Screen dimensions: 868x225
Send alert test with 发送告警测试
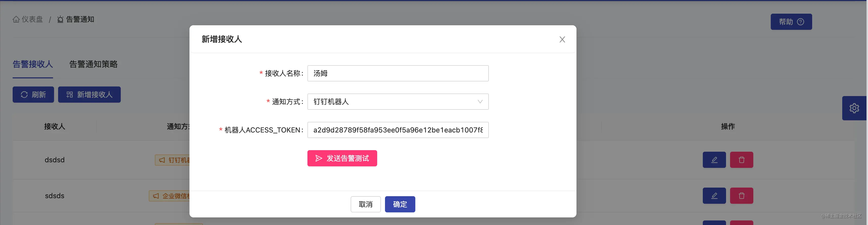click(342, 158)
